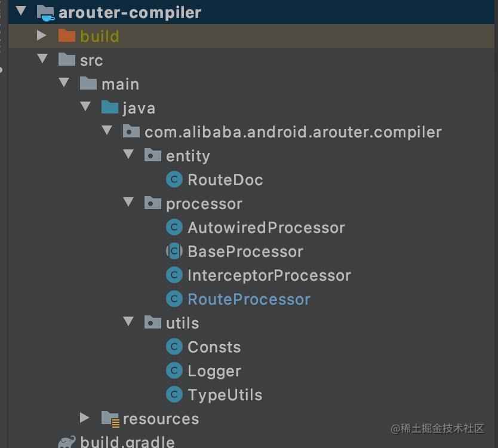Click the arouter-compiler module icon
The width and height of the screenshot is (498, 448).
[x=45, y=13]
